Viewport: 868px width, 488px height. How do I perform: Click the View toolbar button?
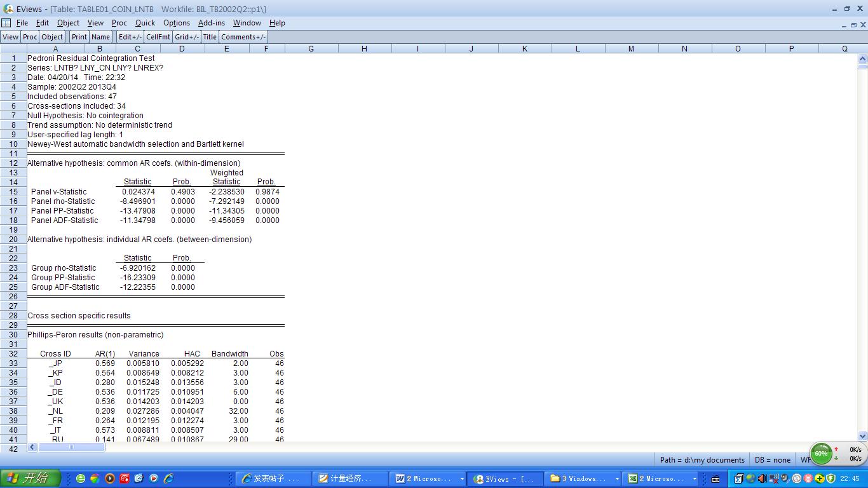tap(11, 37)
